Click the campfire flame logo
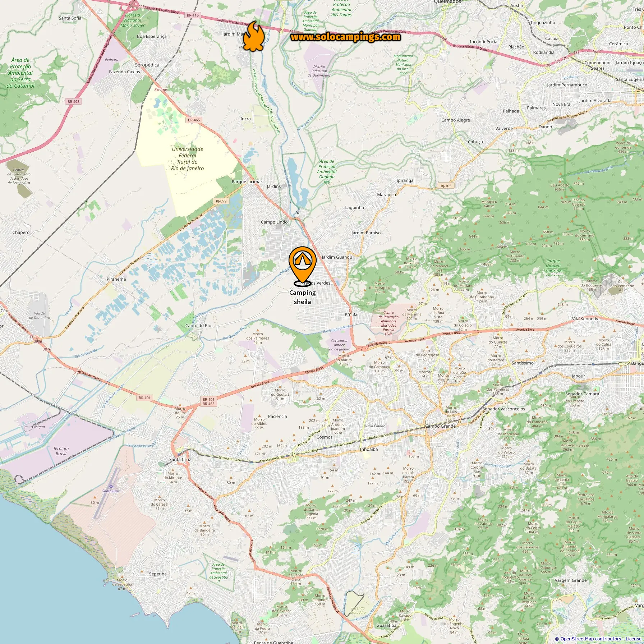 pyautogui.click(x=254, y=37)
